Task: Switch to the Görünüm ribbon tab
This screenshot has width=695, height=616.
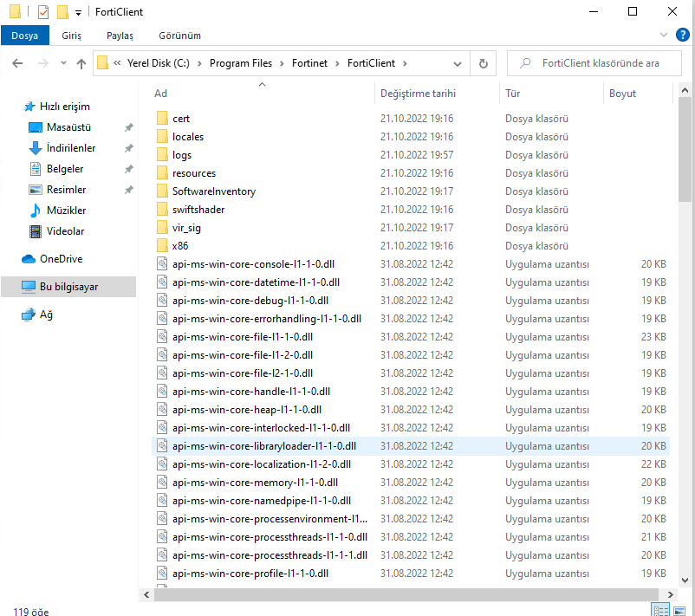Action: 180,36
